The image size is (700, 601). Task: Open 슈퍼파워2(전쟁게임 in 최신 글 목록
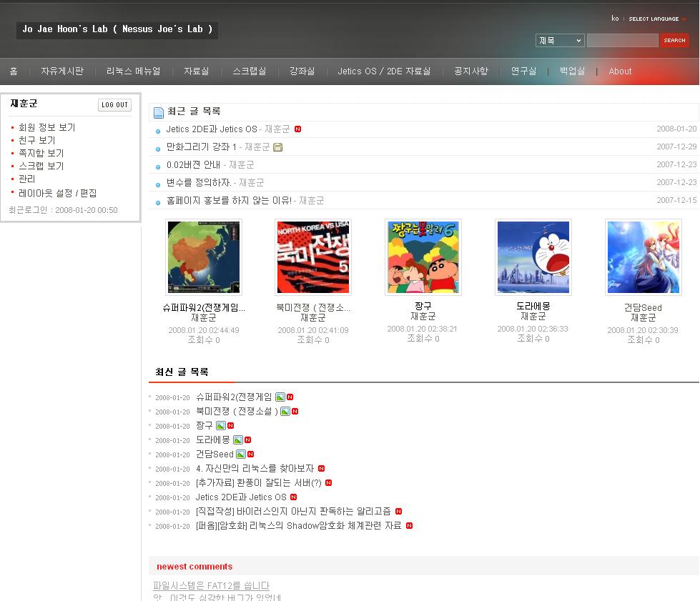pos(234,397)
